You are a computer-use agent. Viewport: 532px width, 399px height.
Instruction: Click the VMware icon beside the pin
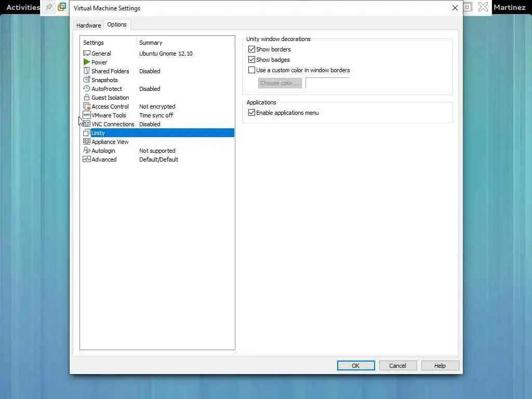(62, 7)
